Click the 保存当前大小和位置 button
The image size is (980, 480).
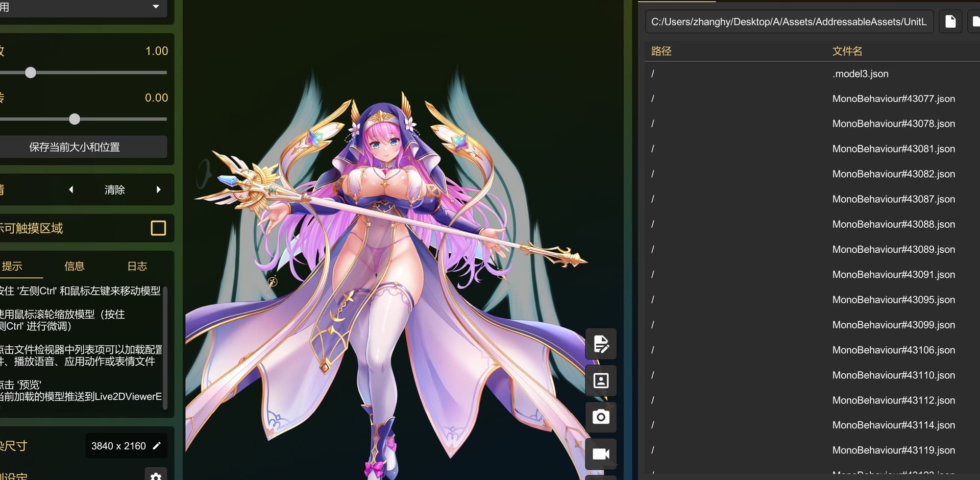coord(75,147)
